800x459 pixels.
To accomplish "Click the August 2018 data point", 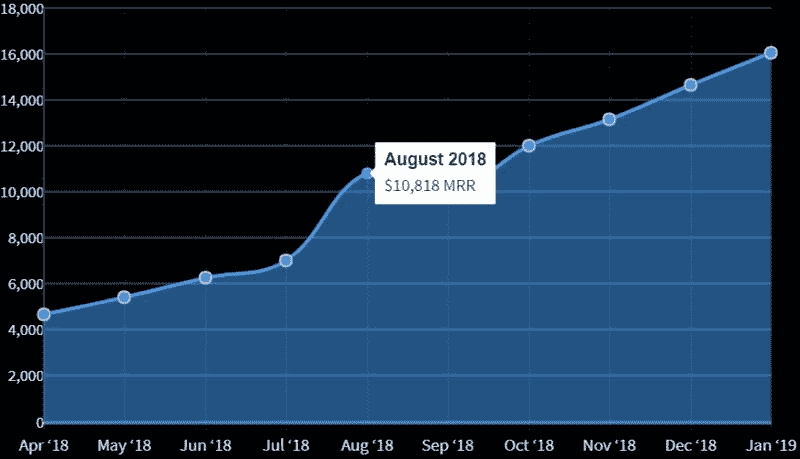I will [x=367, y=174].
